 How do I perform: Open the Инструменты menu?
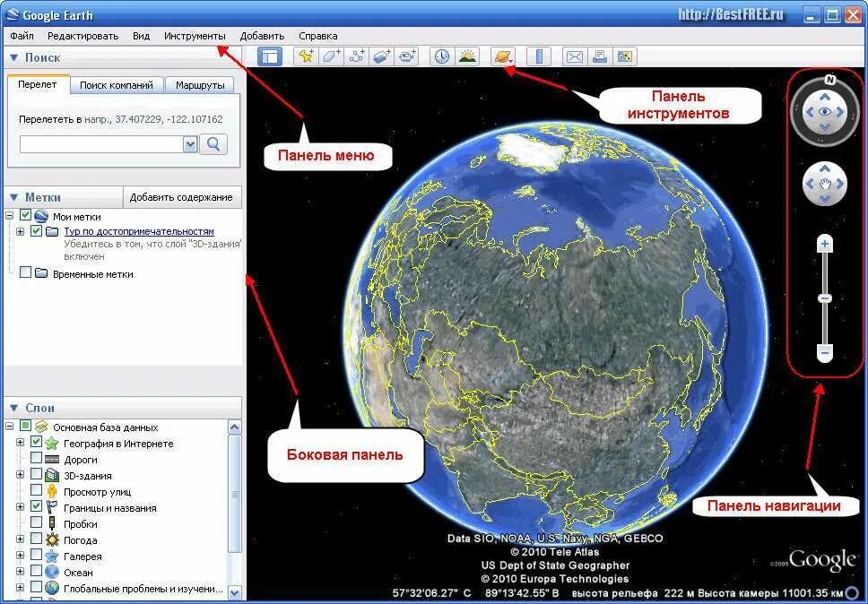pyautogui.click(x=195, y=36)
